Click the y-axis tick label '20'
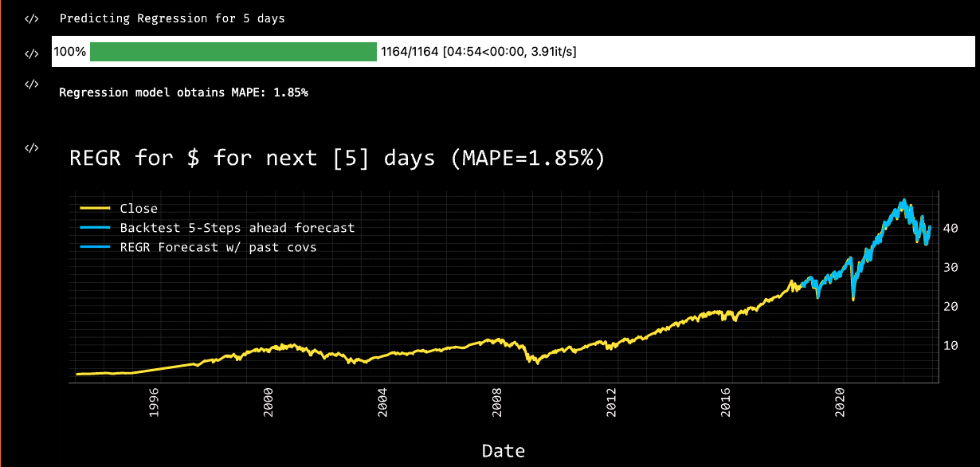The width and height of the screenshot is (980, 467). 950,306
